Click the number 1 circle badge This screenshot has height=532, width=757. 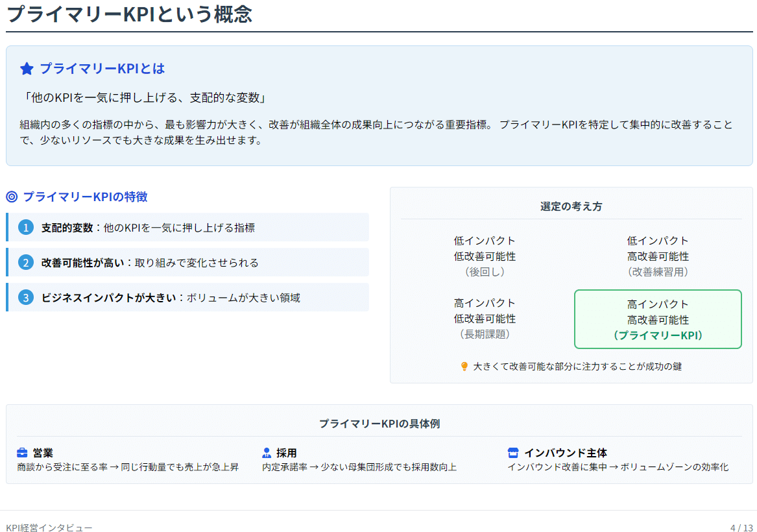[25, 227]
